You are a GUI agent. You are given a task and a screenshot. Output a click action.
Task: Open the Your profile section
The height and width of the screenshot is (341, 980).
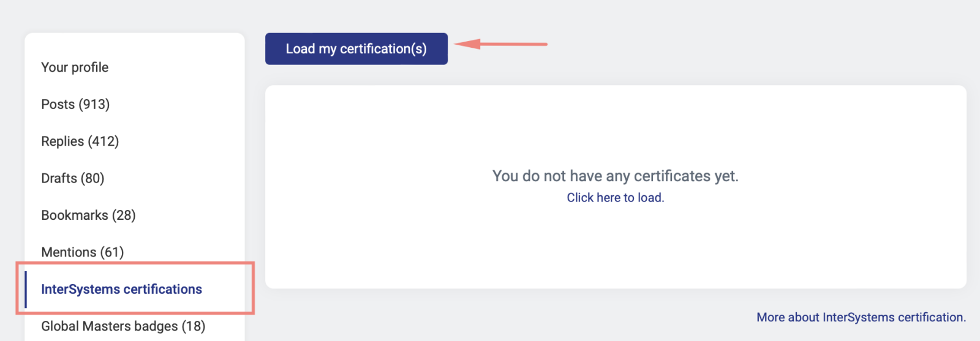(75, 67)
